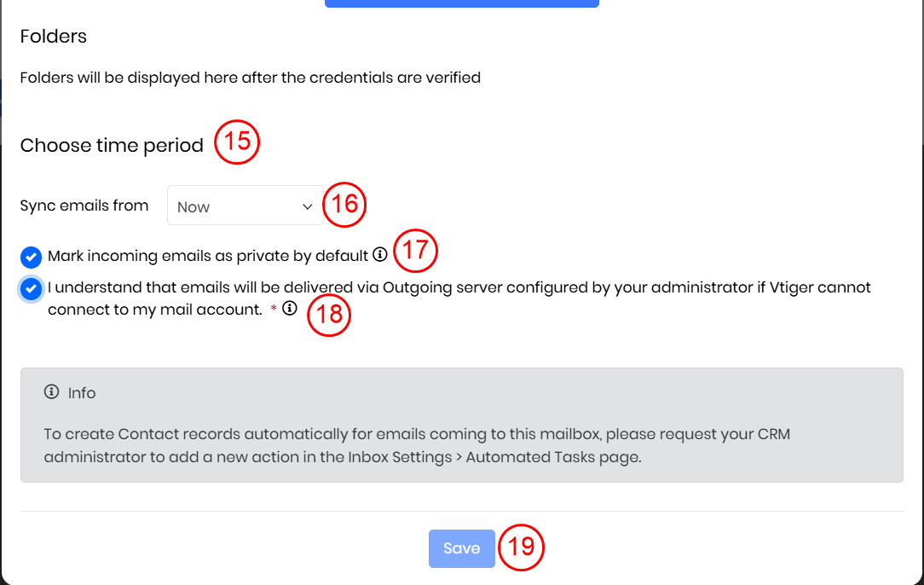Image resolution: width=924 pixels, height=585 pixels.
Task: Click info icon after Outgoing server acknowledgement
Action: pyautogui.click(x=289, y=309)
